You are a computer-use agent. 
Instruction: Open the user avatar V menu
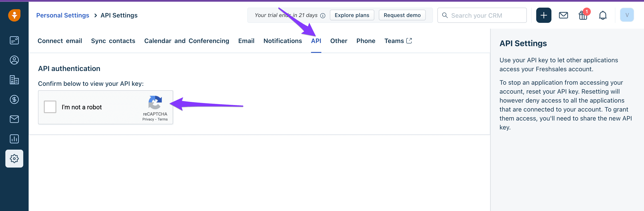[627, 15]
